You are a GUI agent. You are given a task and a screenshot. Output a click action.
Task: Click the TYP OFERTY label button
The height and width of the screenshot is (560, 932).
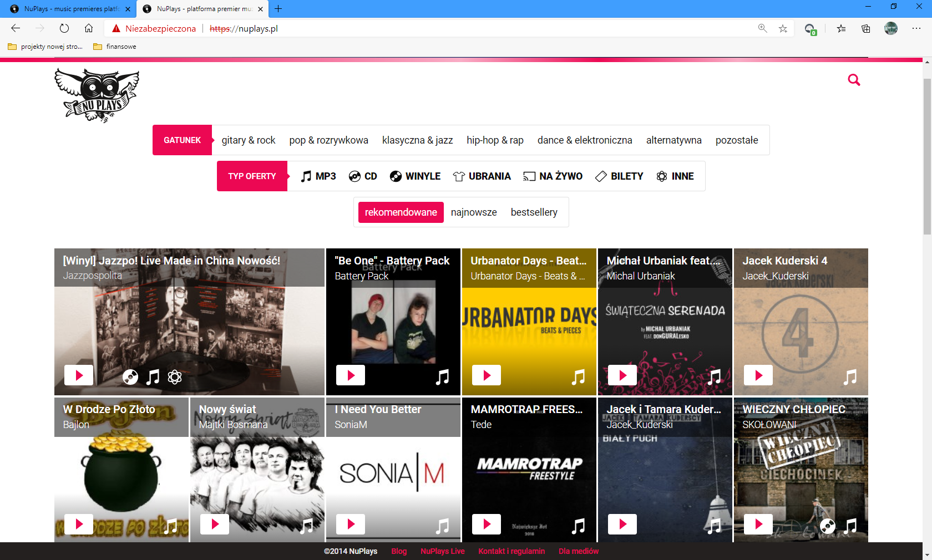(252, 176)
